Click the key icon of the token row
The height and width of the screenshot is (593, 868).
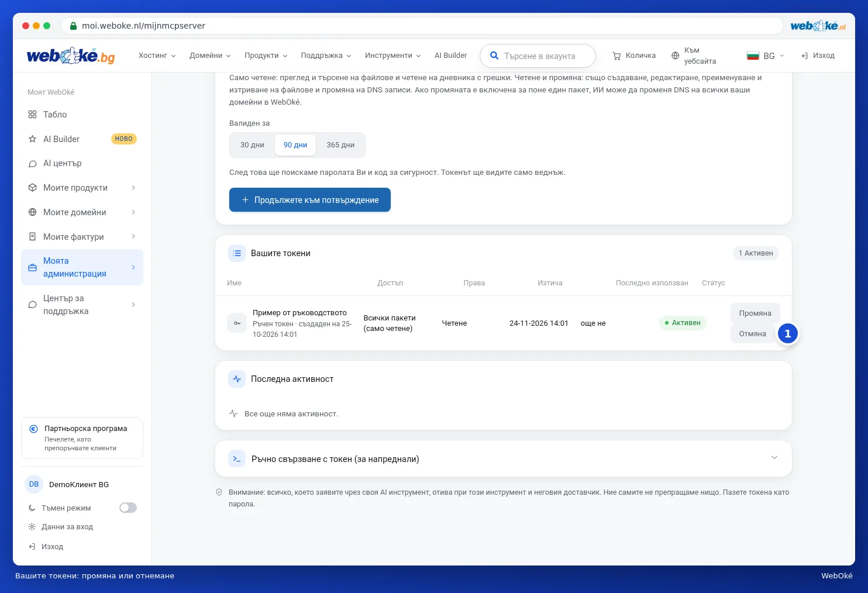237,323
